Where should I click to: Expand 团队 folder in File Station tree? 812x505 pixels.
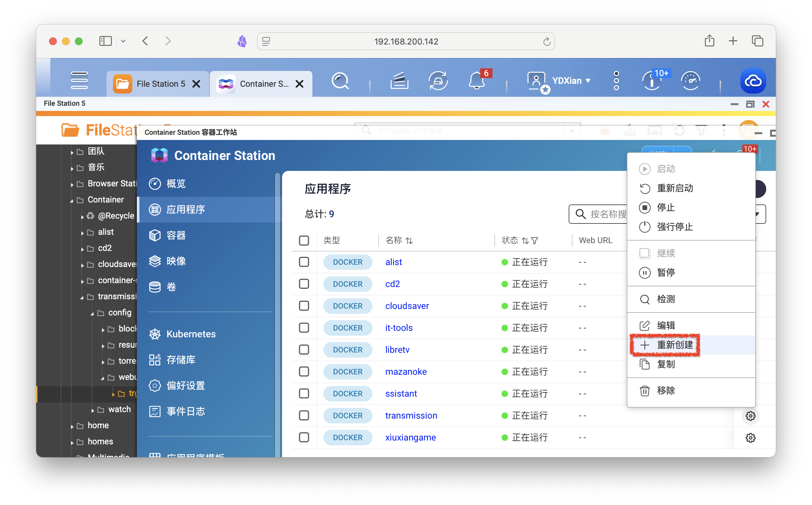tap(72, 152)
